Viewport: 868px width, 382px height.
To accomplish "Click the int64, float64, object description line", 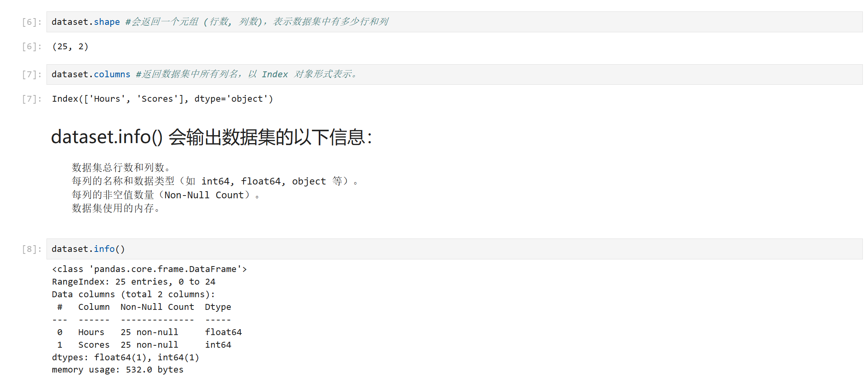I will click(x=215, y=181).
